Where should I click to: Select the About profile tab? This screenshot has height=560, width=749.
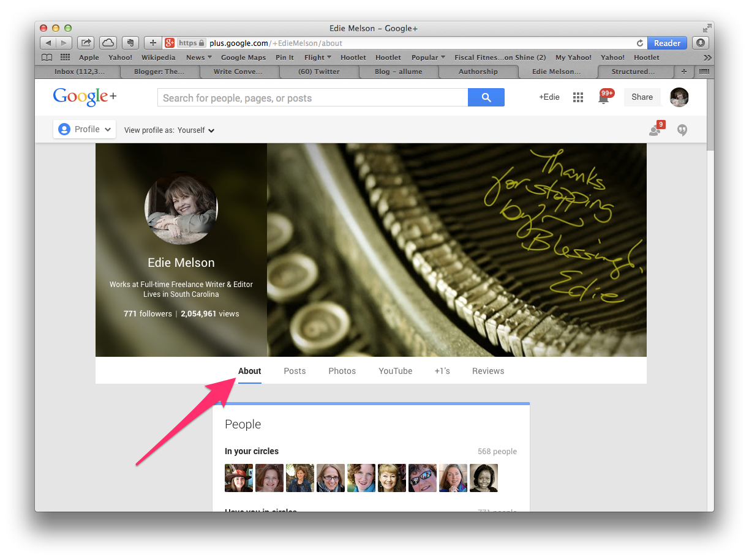250,371
